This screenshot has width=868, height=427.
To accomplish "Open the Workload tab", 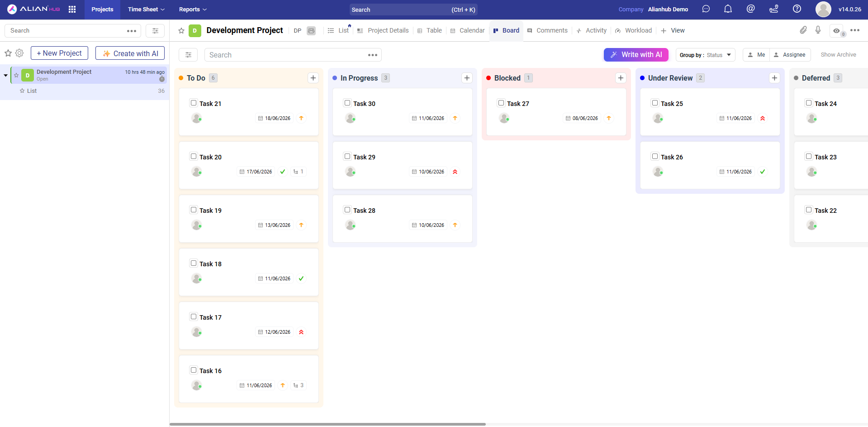I will (x=633, y=30).
